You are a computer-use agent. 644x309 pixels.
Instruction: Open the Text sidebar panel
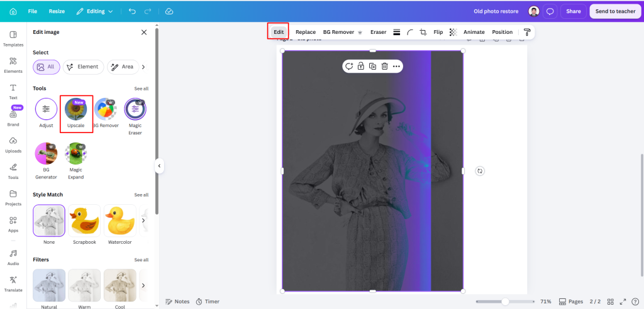tap(13, 92)
